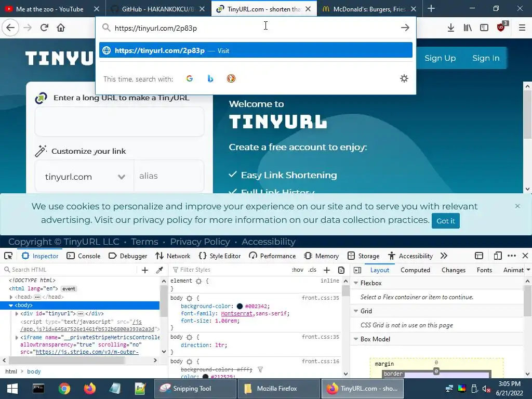Viewport: 532px width, 399px height.
Task: Expand the div id tinyurl node
Action: click(x=17, y=314)
